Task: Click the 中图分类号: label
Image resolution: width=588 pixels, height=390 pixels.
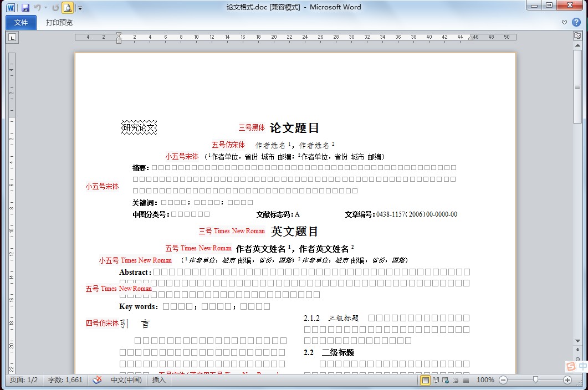Action: point(151,214)
